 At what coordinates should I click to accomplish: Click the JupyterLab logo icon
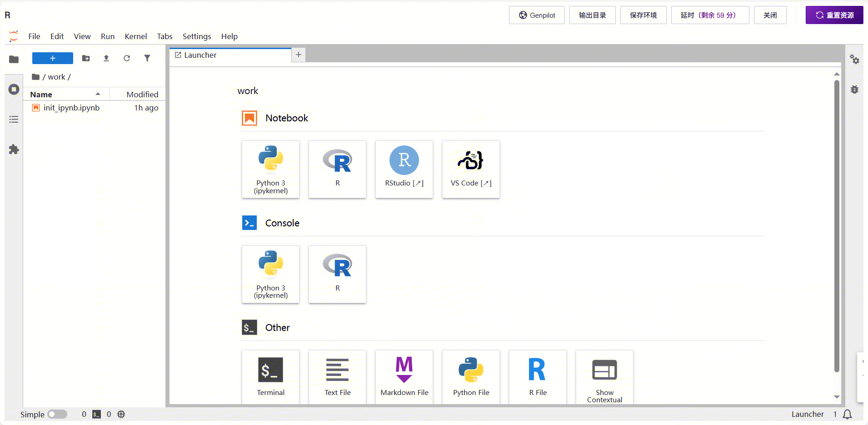[x=14, y=36]
